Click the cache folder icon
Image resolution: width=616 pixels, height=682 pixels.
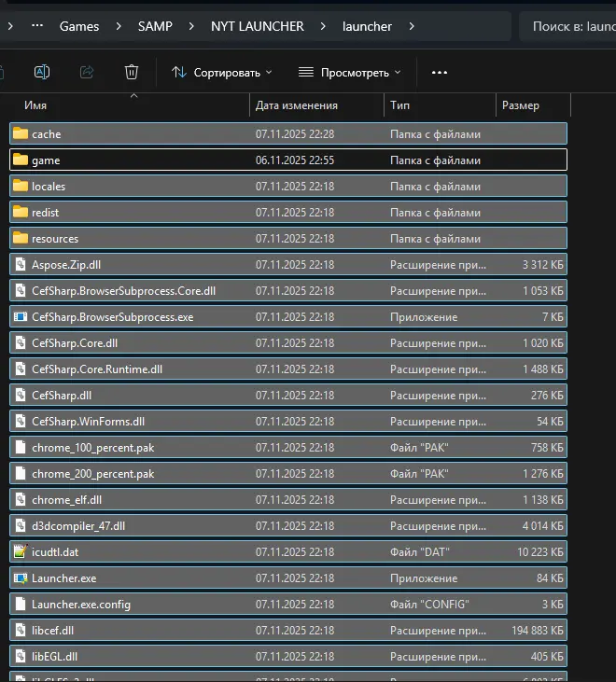[21, 134]
